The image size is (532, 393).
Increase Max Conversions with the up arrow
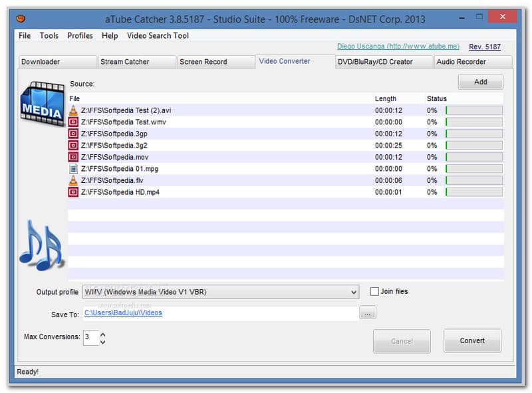coord(102,334)
